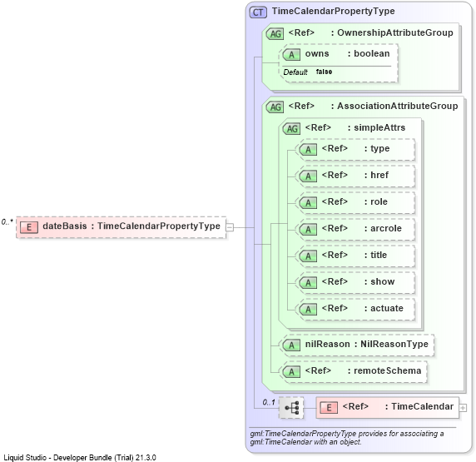Click the gml:TimeCalendarPropertyType documentation text
The width and height of the screenshot is (476, 462).
click(x=347, y=438)
